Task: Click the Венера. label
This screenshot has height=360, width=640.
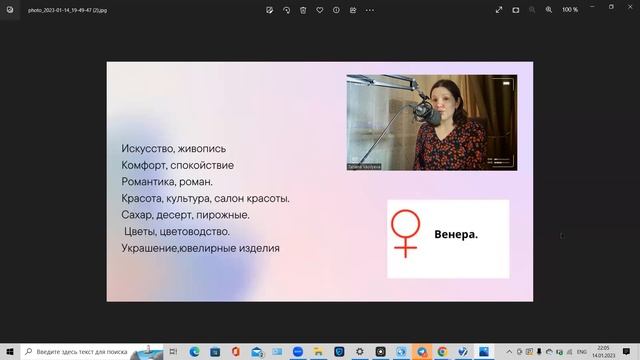Action: (456, 235)
